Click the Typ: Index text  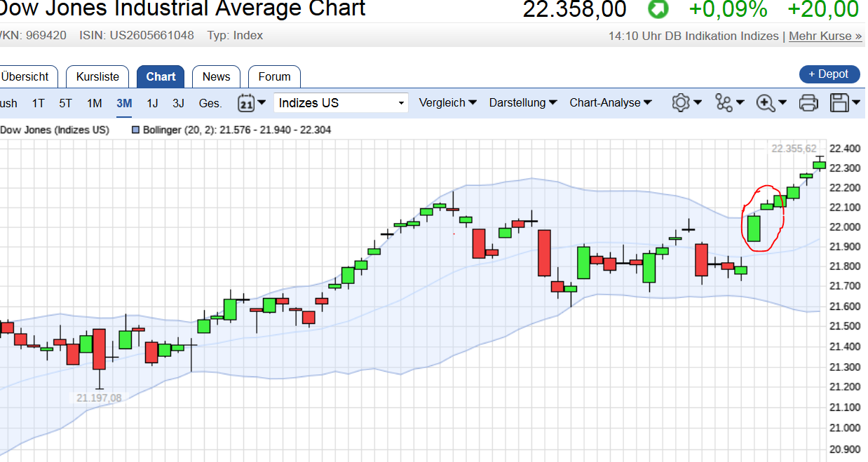coord(235,35)
